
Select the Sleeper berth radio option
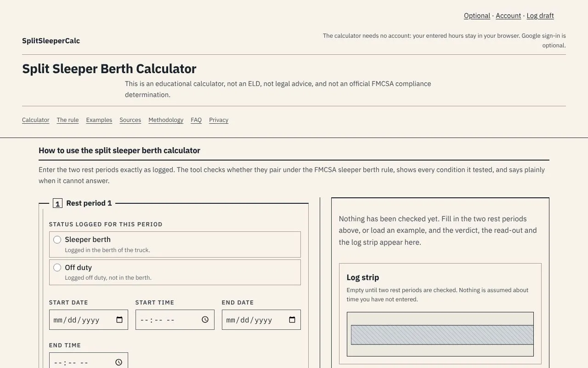coord(57,240)
